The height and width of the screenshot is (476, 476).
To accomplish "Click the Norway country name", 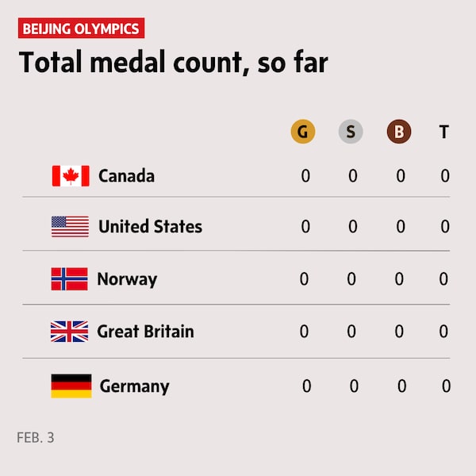I will (x=127, y=279).
